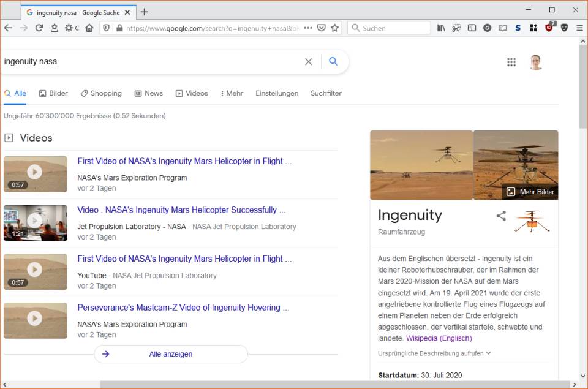The width and height of the screenshot is (588, 389).
Task: Switch to the Bilder results tab
Action: (53, 93)
